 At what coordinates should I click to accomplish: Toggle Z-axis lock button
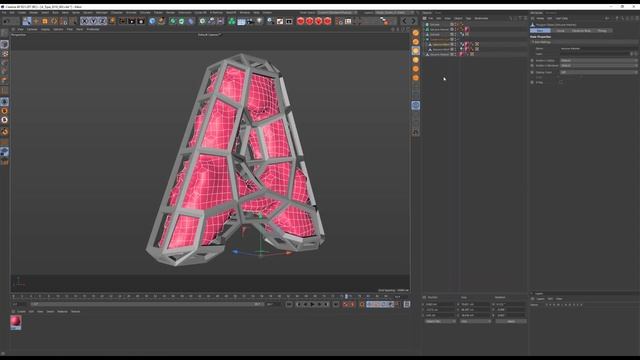click(102, 21)
